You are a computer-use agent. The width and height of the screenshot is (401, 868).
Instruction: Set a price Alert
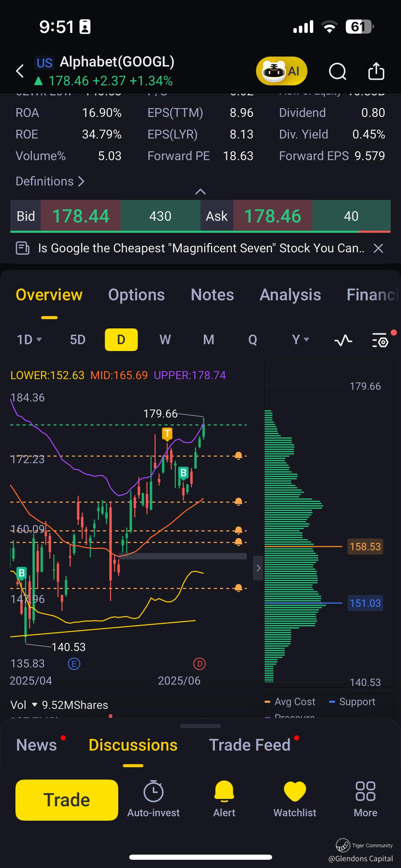pyautogui.click(x=224, y=799)
